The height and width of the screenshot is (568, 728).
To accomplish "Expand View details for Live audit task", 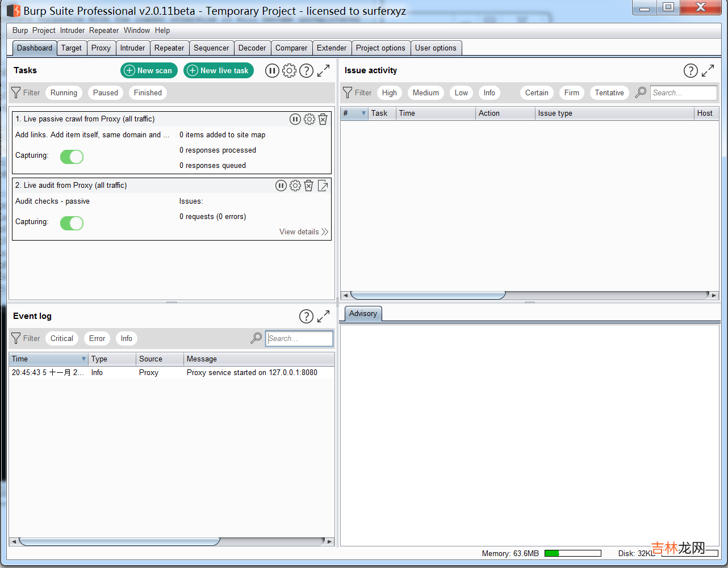I will (303, 232).
